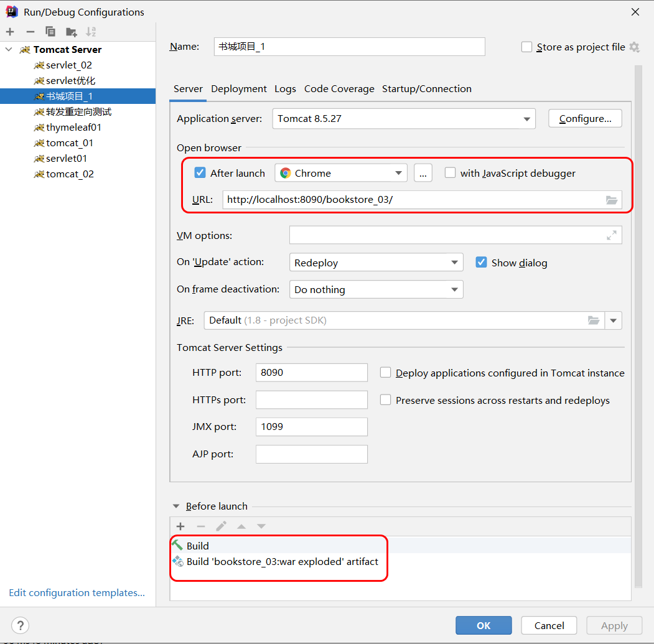Click the help question mark button
Screen dimensions: 654x644
click(21, 625)
